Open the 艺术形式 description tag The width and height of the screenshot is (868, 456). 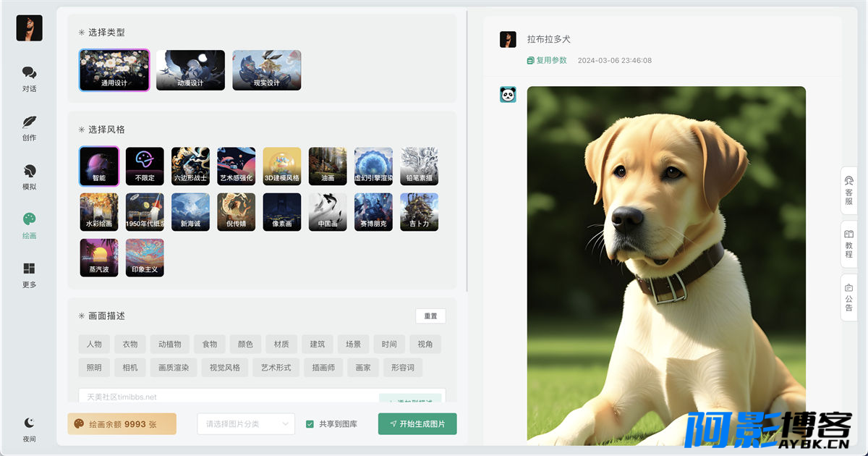(276, 368)
